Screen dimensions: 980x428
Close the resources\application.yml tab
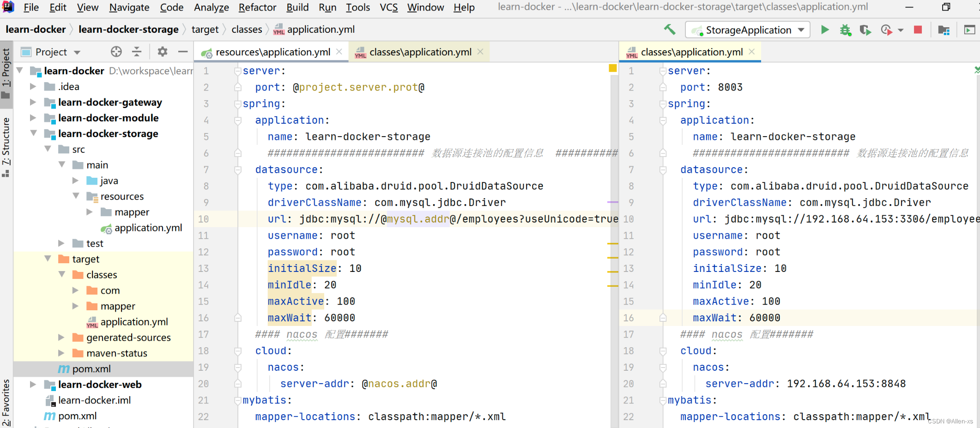[339, 52]
